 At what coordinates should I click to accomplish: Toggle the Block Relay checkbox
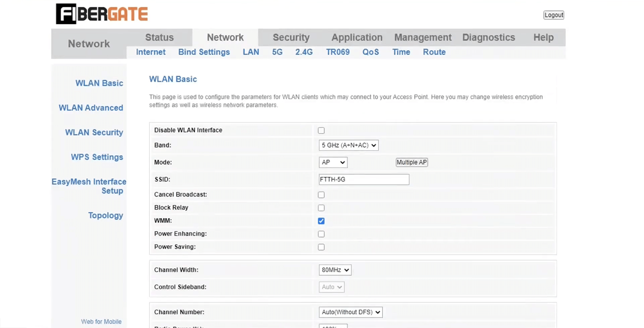click(x=321, y=208)
